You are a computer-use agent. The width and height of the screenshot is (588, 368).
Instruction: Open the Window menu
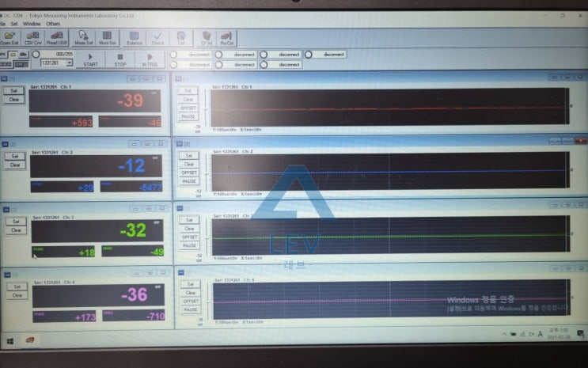32,24
